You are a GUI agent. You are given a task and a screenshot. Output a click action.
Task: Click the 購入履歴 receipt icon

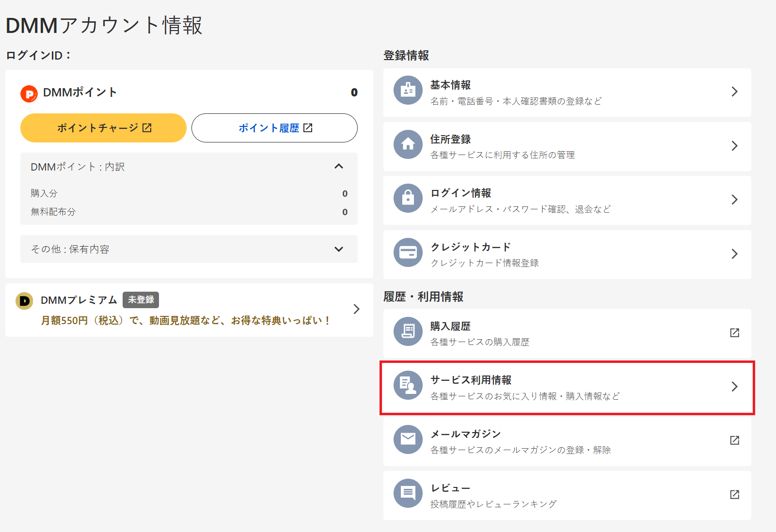[x=408, y=331]
